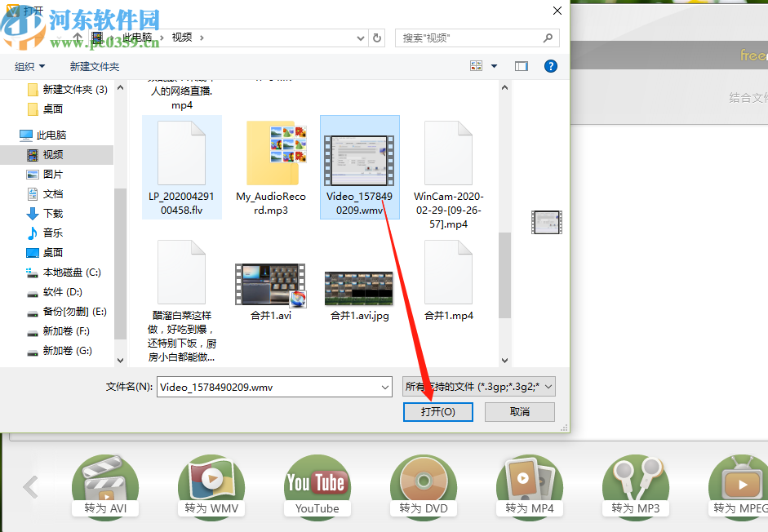Toggle the preview pane icon
The height and width of the screenshot is (532, 768).
click(522, 66)
